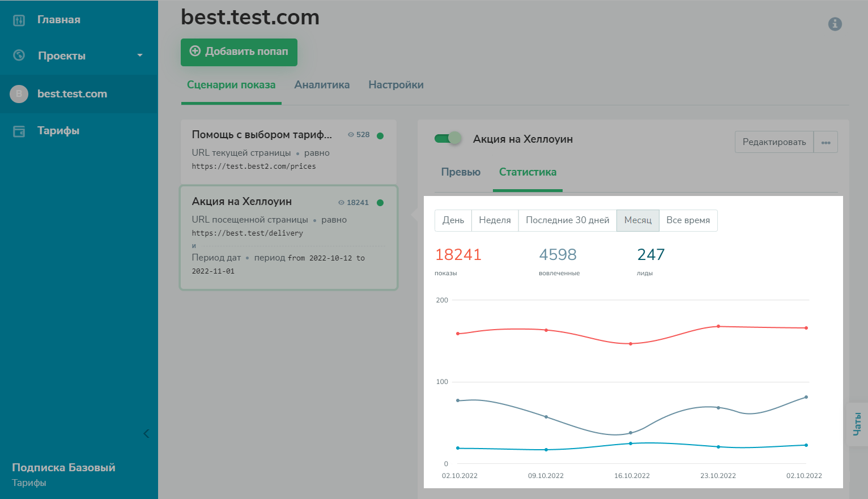Click the Главная dashboard icon in sidebar
The height and width of the screenshot is (499, 868).
click(x=19, y=20)
